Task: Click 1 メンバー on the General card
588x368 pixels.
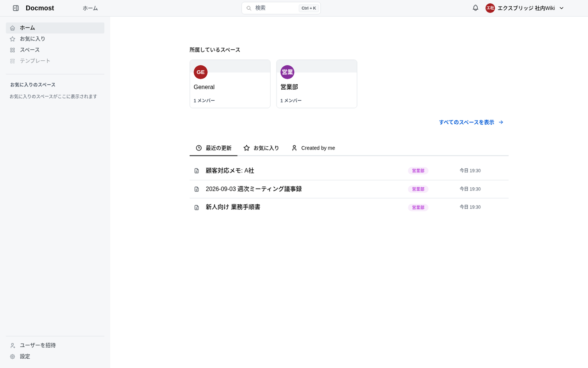Action: pyautogui.click(x=204, y=101)
